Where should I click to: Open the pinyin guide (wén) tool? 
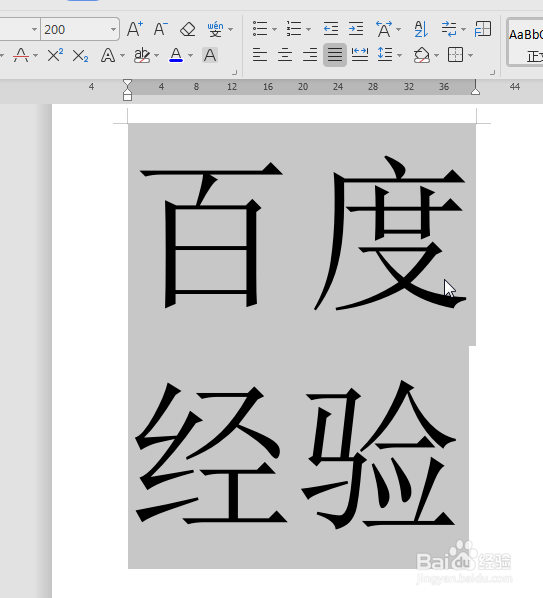[x=215, y=29]
